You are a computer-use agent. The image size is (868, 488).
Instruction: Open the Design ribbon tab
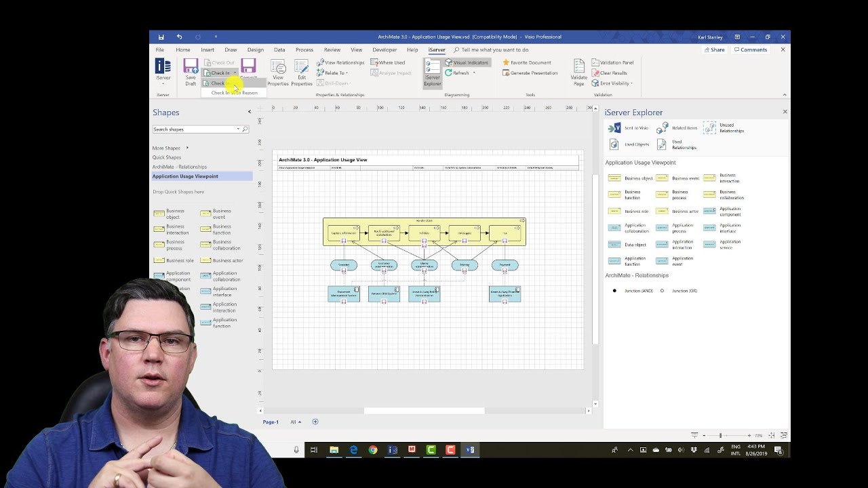pos(256,49)
